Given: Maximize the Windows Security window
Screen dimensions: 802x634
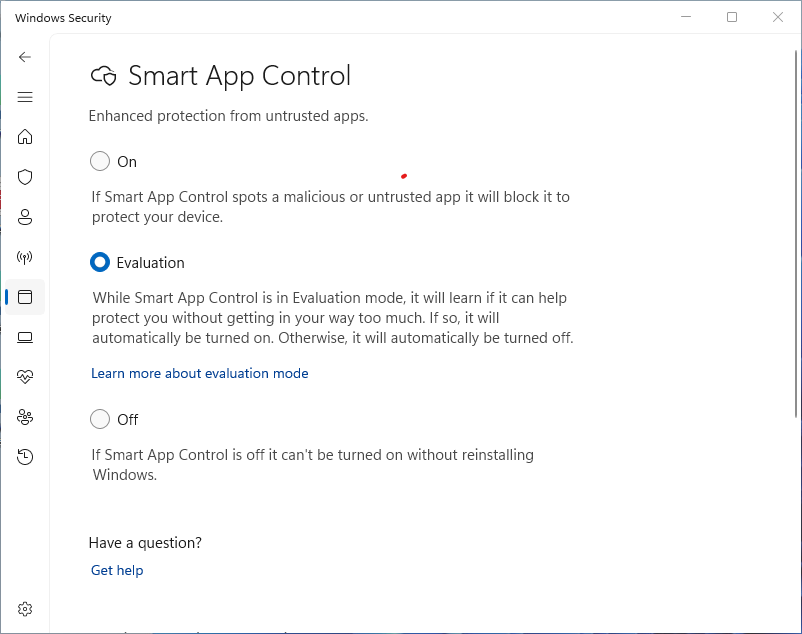Looking at the screenshot, I should tap(732, 17).
